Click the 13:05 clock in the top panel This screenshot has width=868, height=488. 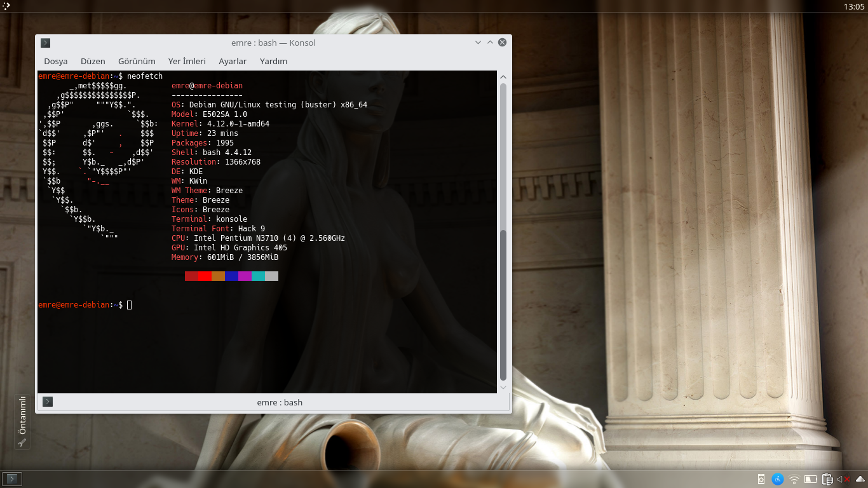tap(854, 6)
